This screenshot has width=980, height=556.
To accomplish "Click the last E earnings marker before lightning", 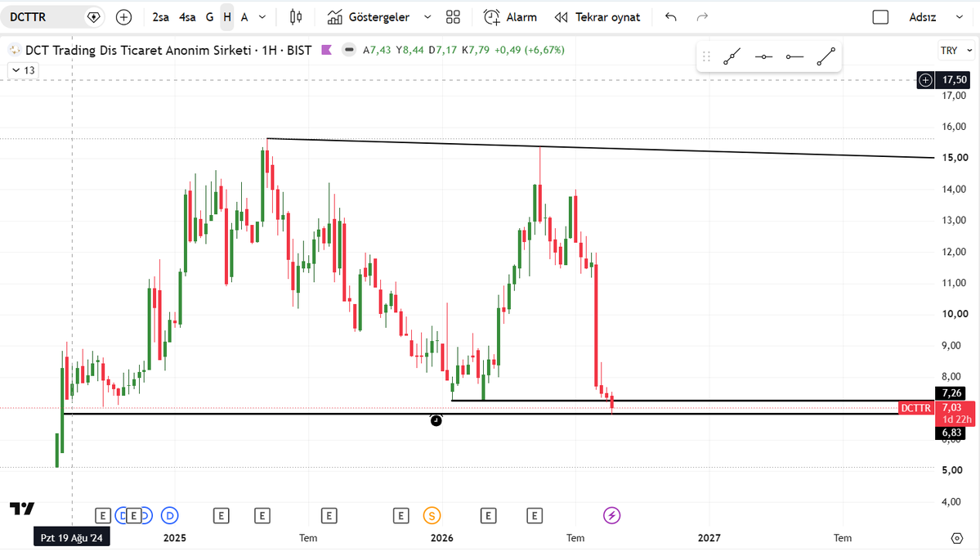I will point(534,516).
